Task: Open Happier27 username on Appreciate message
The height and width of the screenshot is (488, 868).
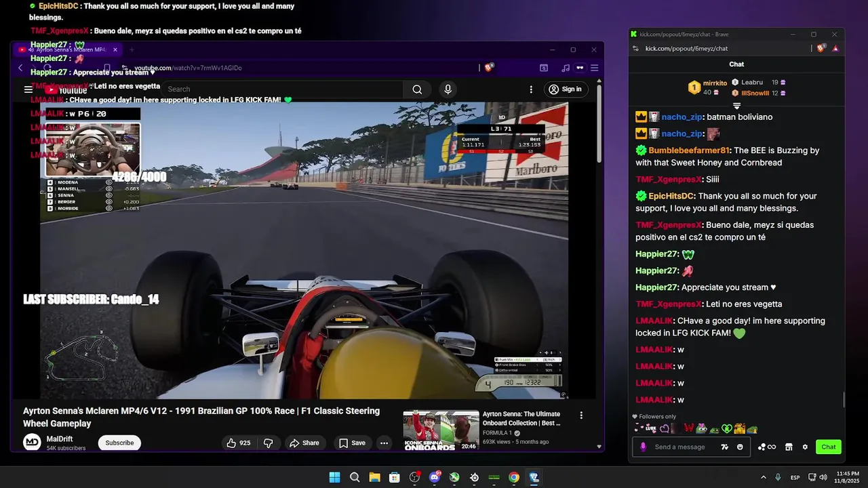Action: (656, 287)
